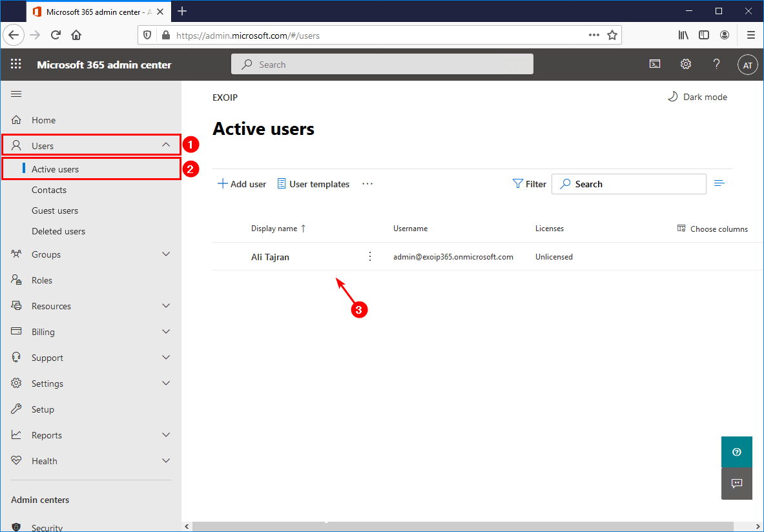This screenshot has width=764, height=532.
Task: Select Active users in the sidebar
Action: pyautogui.click(x=92, y=169)
